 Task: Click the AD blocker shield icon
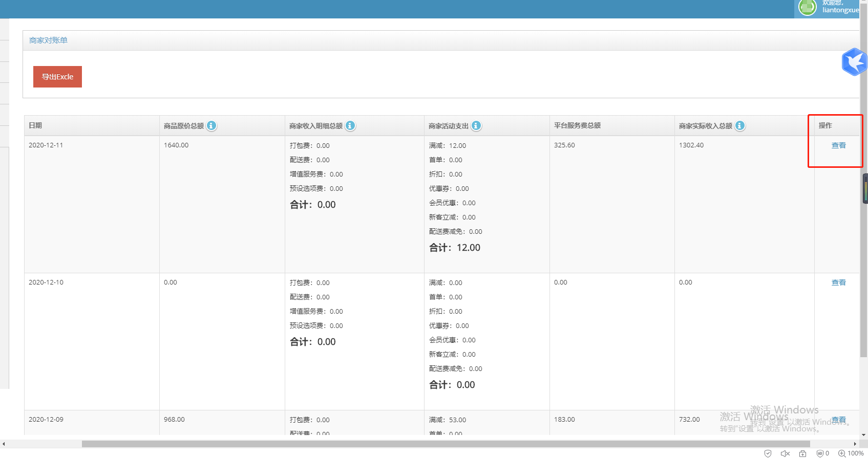click(x=820, y=453)
